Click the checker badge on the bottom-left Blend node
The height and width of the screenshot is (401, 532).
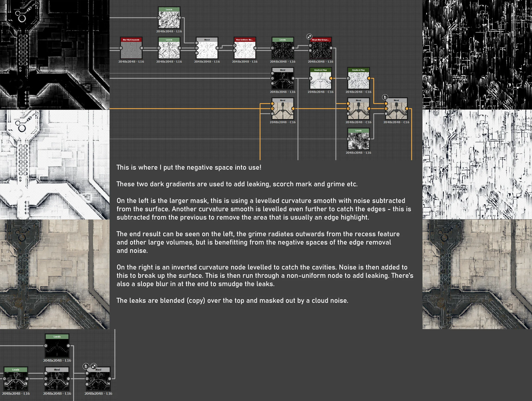[94, 366]
